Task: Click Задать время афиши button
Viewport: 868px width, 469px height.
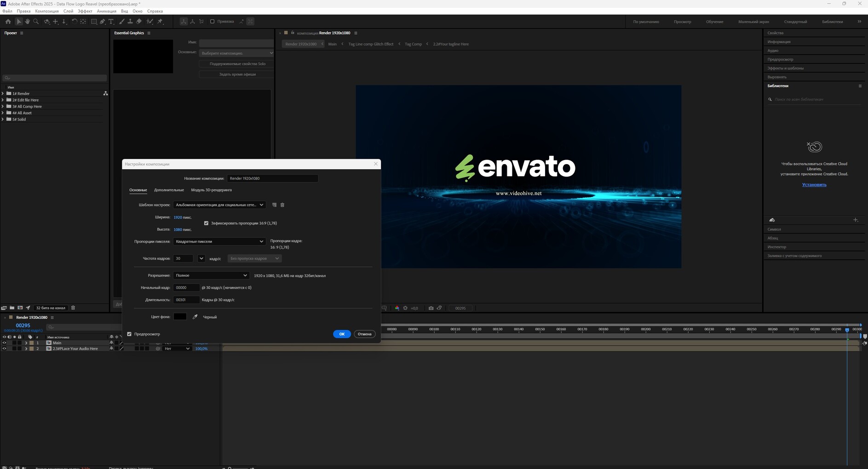Action: tap(237, 74)
